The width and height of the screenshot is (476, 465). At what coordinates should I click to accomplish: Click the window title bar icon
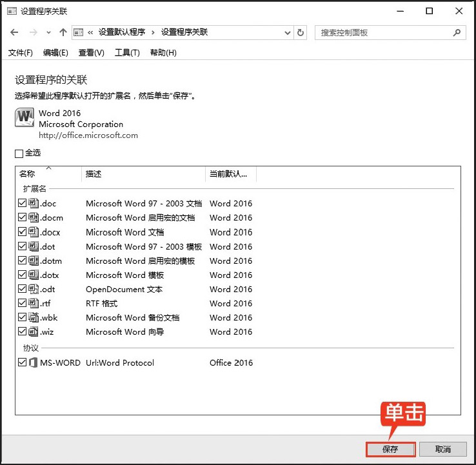12,11
